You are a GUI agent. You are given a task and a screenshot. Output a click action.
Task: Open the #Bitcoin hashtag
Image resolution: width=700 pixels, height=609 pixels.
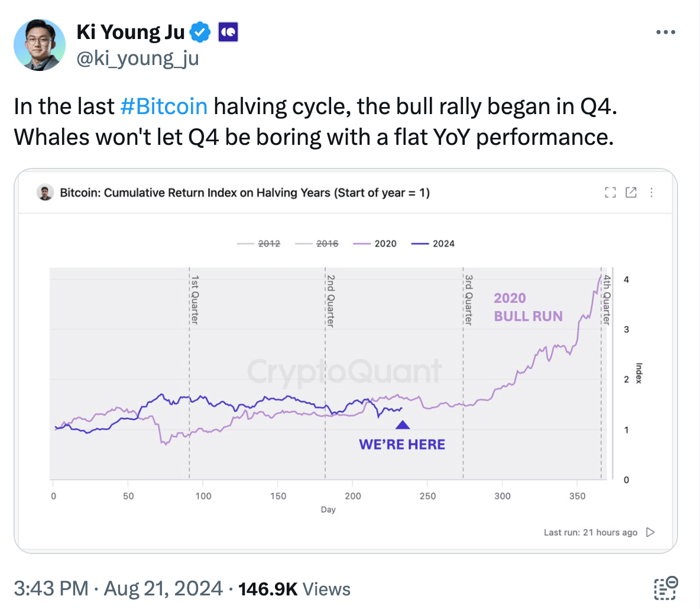click(164, 106)
